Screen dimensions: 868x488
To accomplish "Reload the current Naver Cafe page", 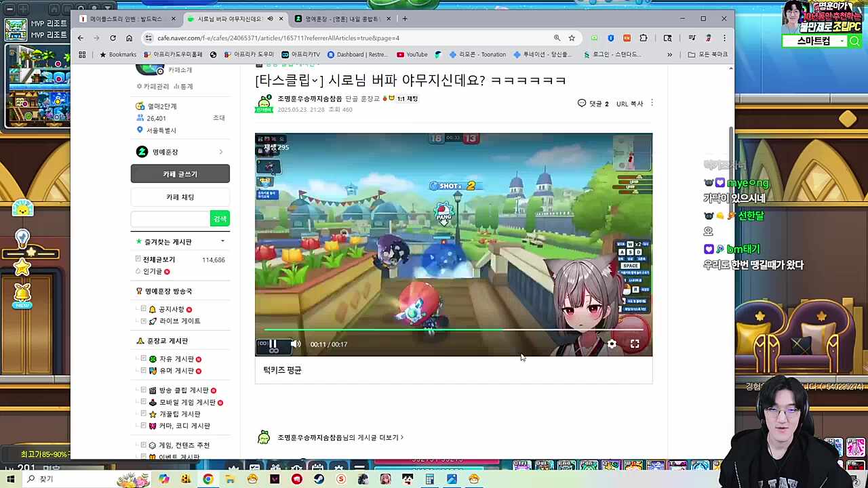I will (113, 38).
